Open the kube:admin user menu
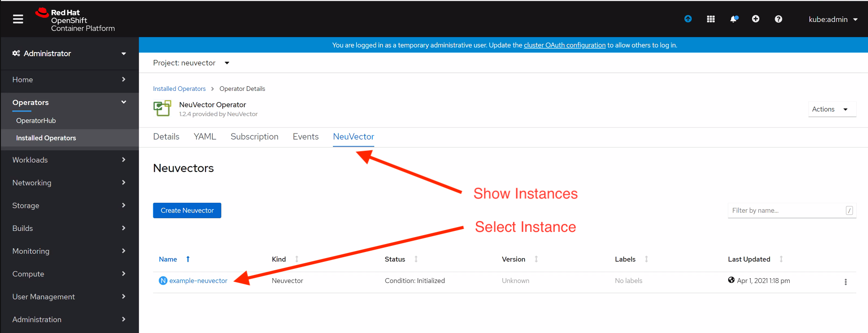 point(833,20)
